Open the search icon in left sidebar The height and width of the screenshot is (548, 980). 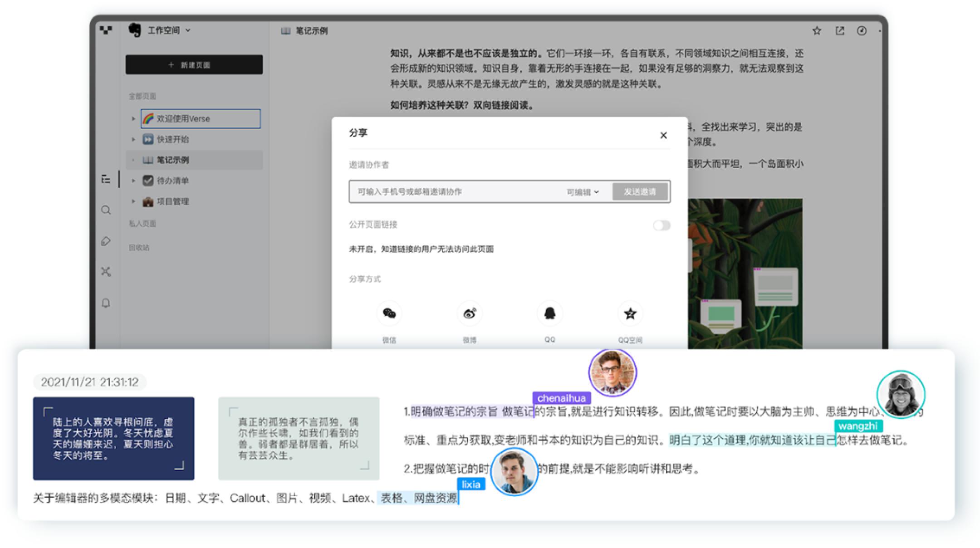(x=106, y=210)
